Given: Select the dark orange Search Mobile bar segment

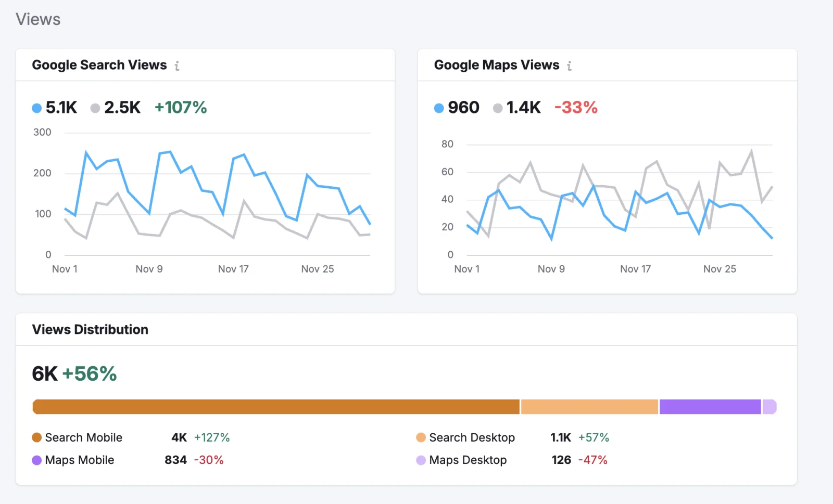Looking at the screenshot, I should (276, 407).
